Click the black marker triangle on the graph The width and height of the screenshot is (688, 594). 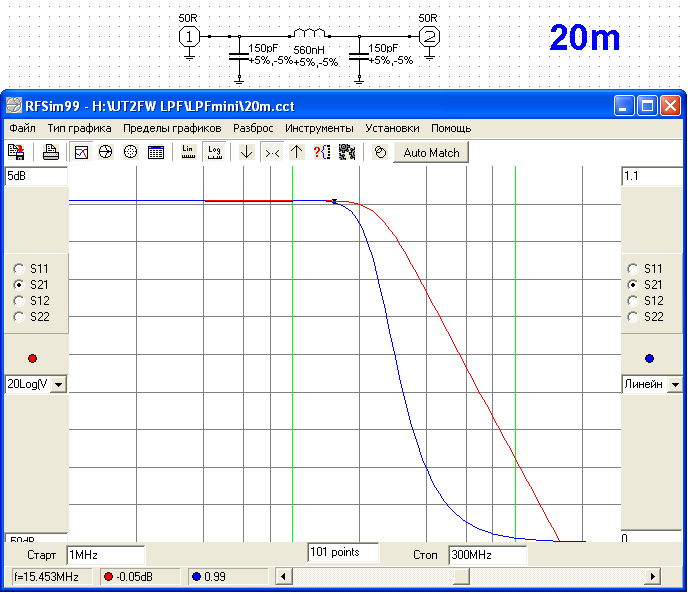(334, 201)
